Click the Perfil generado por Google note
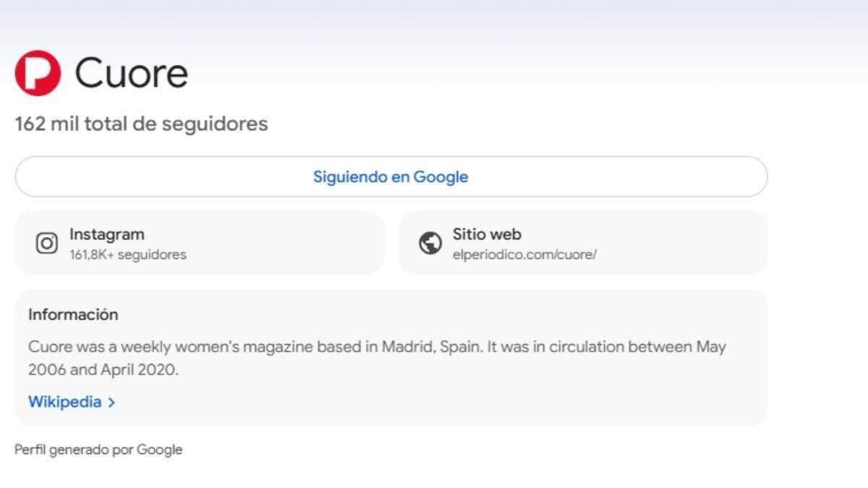Screen dimensions: 868x488 (98, 450)
